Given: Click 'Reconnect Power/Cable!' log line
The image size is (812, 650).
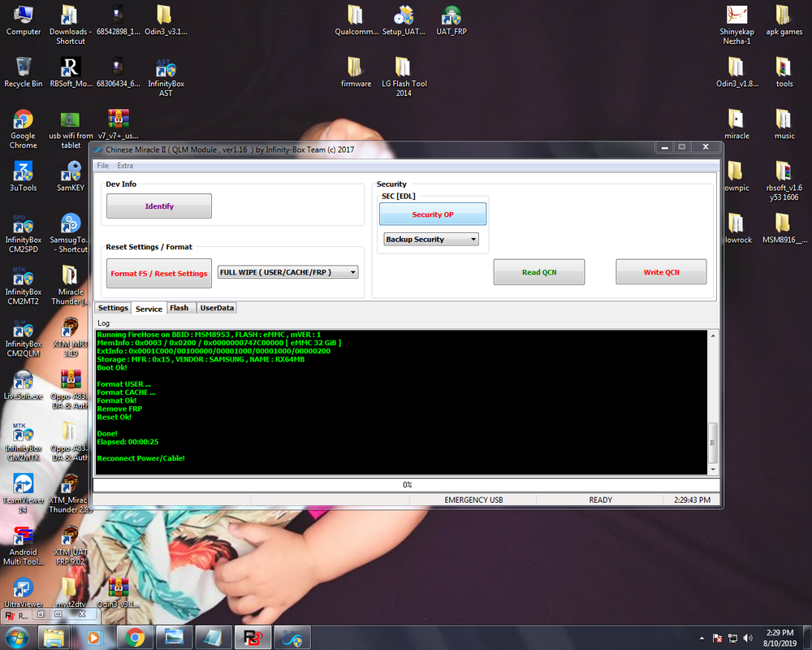Looking at the screenshot, I should [140, 458].
